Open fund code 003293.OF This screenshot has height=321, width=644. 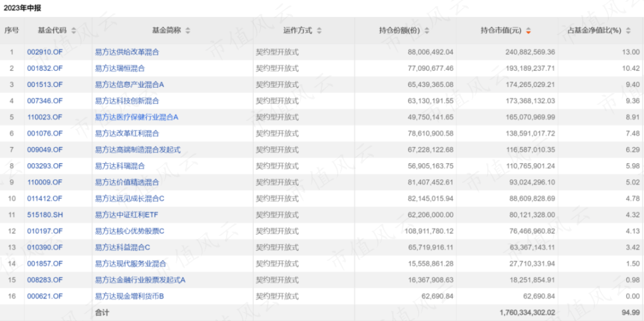pyautogui.click(x=45, y=166)
